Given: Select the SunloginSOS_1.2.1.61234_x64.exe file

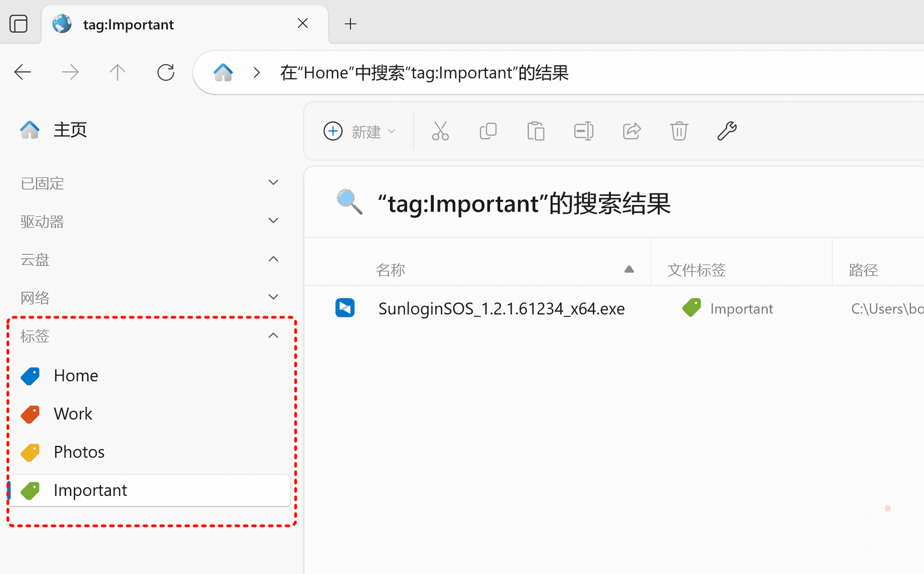Looking at the screenshot, I should click(x=501, y=308).
